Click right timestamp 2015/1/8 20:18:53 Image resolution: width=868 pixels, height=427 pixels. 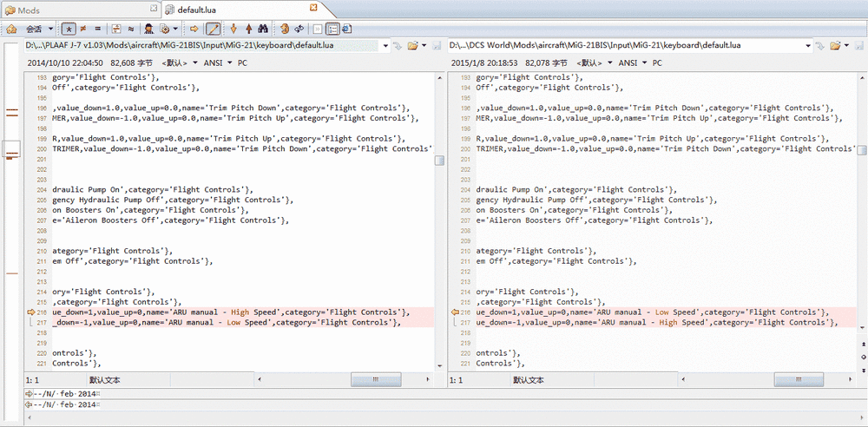(x=484, y=63)
